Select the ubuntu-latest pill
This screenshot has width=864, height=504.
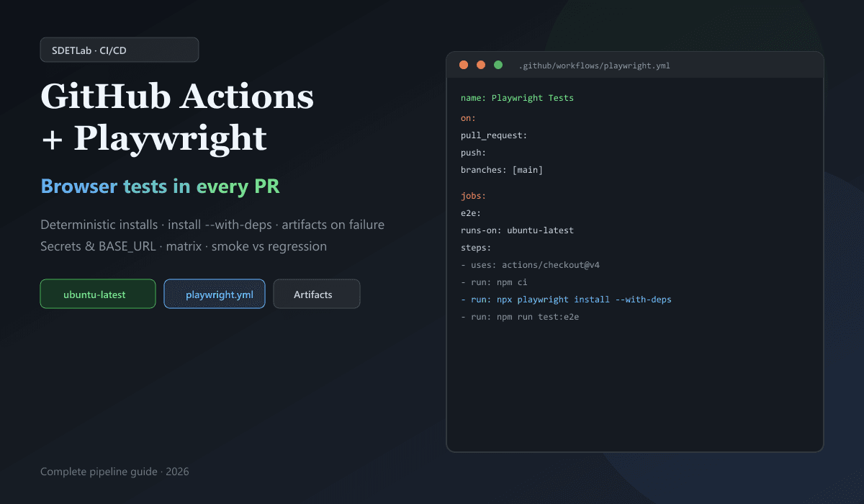tap(98, 294)
